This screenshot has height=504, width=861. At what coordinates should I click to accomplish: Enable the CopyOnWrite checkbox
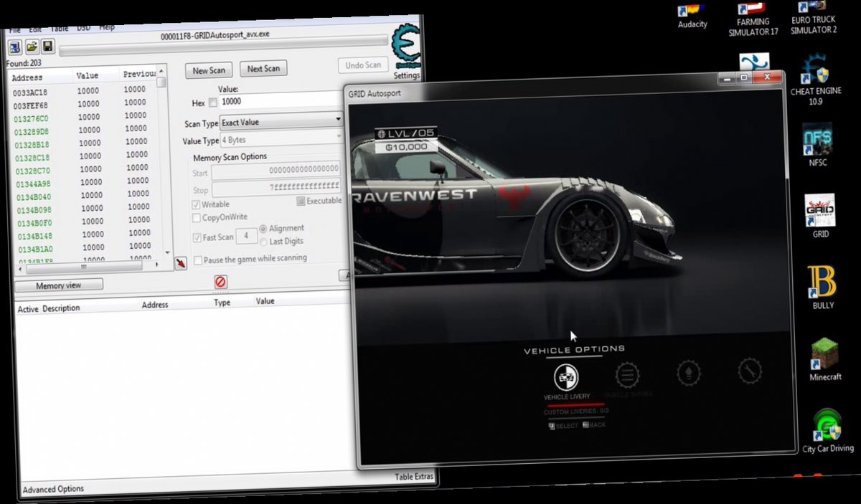tap(197, 217)
